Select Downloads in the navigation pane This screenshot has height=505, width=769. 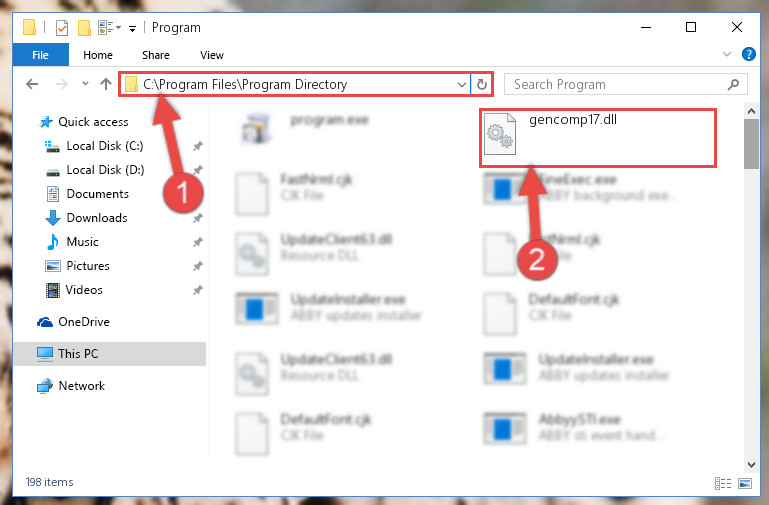pyautogui.click(x=97, y=218)
